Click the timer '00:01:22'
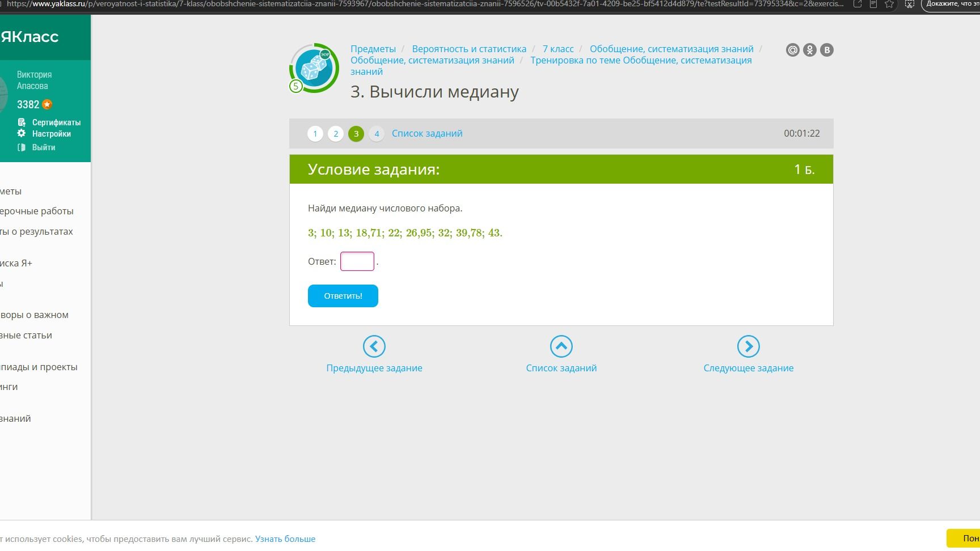The image size is (980, 551). [802, 133]
